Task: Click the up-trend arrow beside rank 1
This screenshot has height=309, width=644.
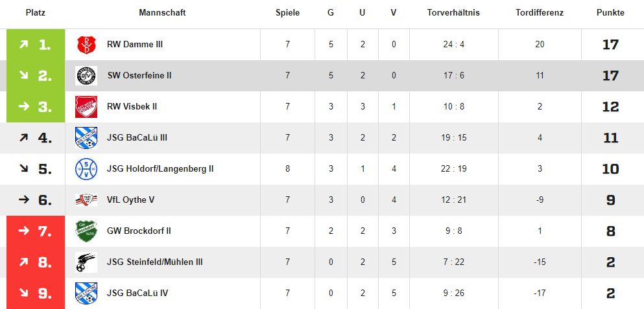Action: tap(24, 45)
